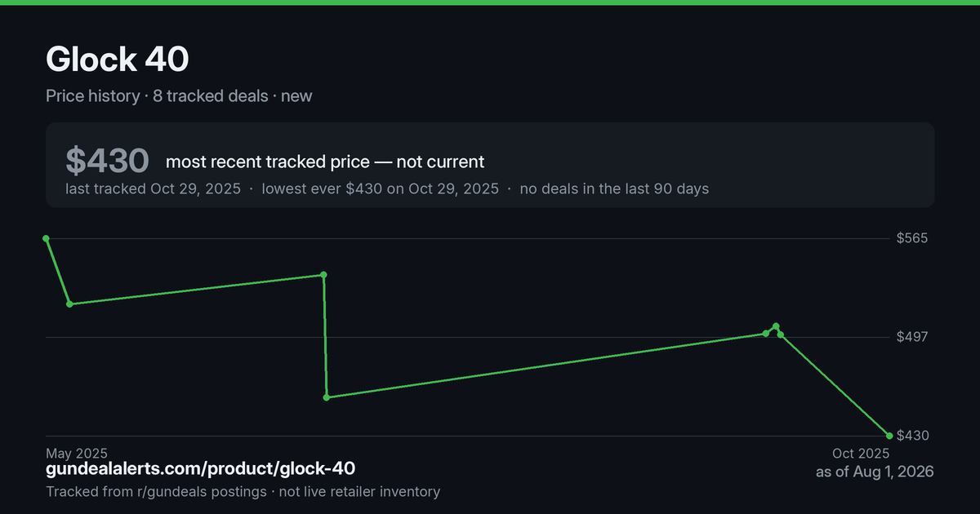Click 'most recent tracked price — not current'
980x514 pixels.
point(325,162)
